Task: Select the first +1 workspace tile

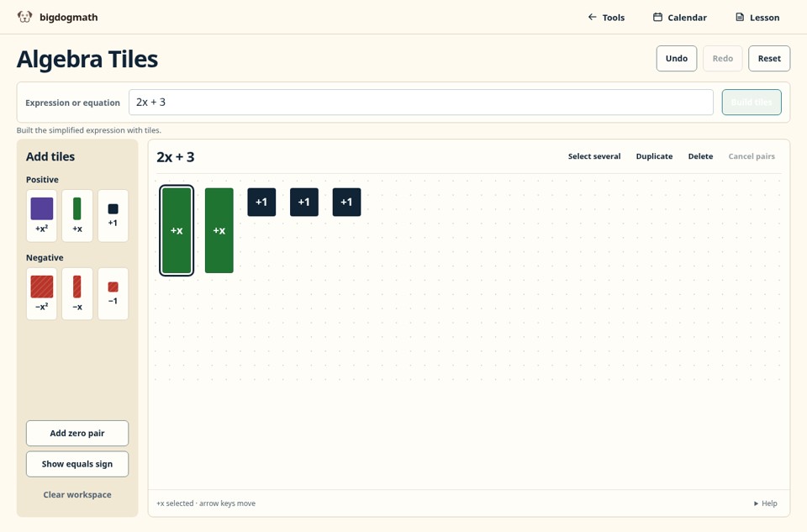Action: (x=261, y=203)
